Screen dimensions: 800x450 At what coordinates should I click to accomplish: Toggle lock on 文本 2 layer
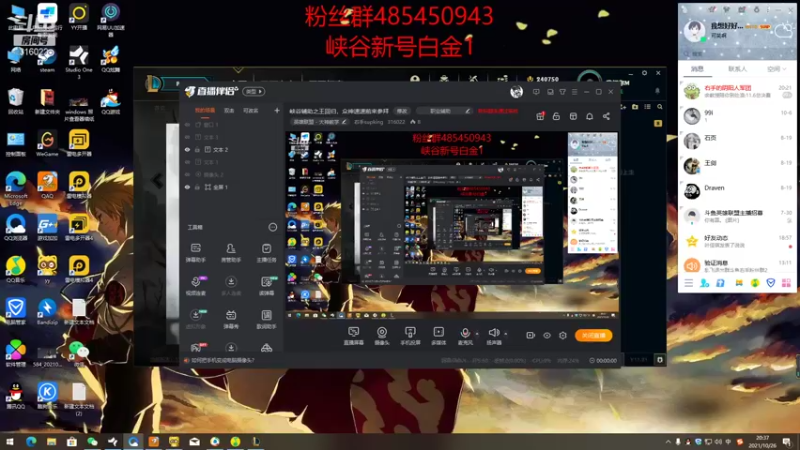pyautogui.click(x=197, y=149)
